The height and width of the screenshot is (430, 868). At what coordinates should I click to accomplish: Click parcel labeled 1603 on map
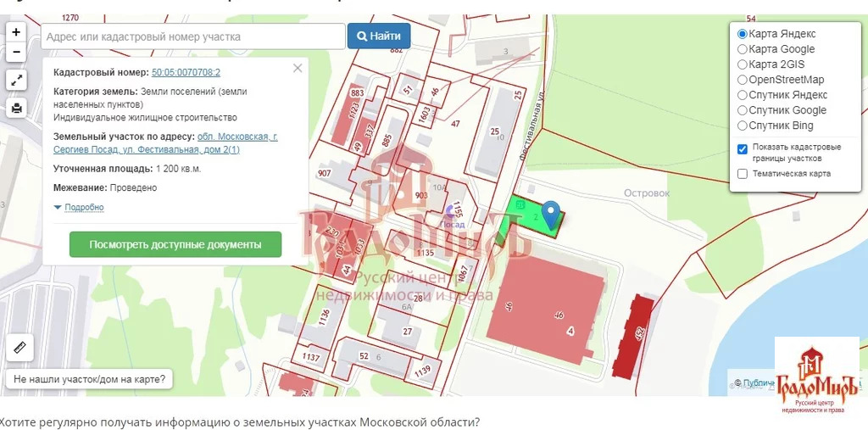click(425, 116)
